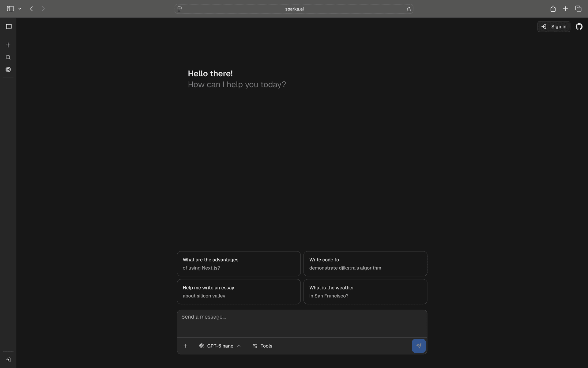Expand the Safari sidebar dropdown chevron

[x=20, y=9]
